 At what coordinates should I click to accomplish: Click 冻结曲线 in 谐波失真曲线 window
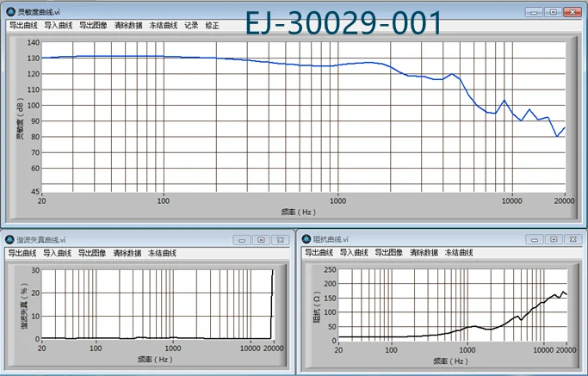tap(162, 254)
